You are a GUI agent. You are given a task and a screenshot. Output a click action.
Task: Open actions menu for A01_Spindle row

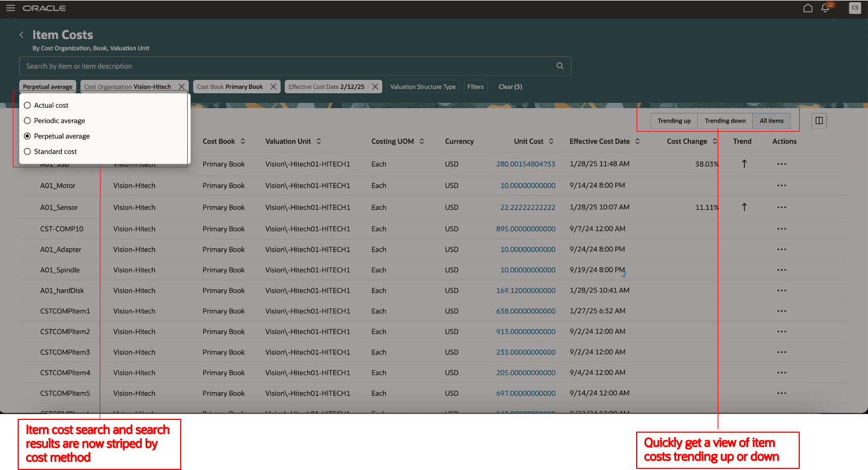782,270
